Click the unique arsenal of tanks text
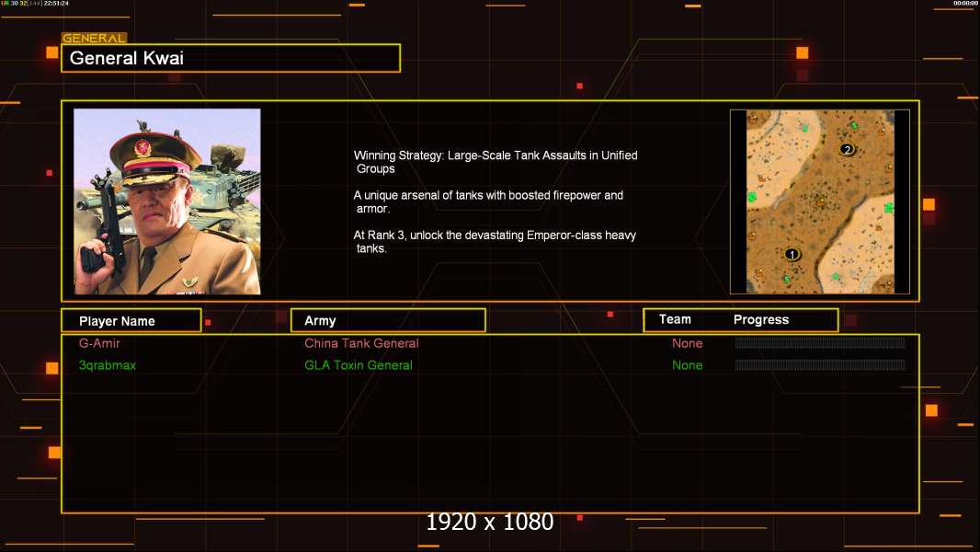The image size is (980, 552). tap(488, 201)
